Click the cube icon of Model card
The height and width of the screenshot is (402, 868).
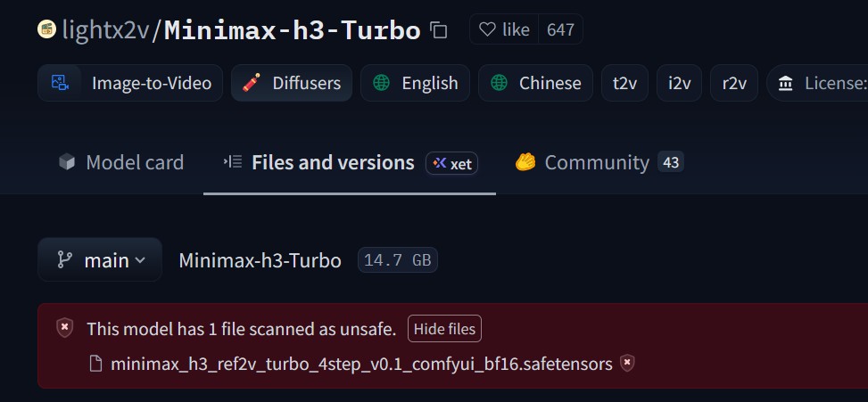coord(67,162)
